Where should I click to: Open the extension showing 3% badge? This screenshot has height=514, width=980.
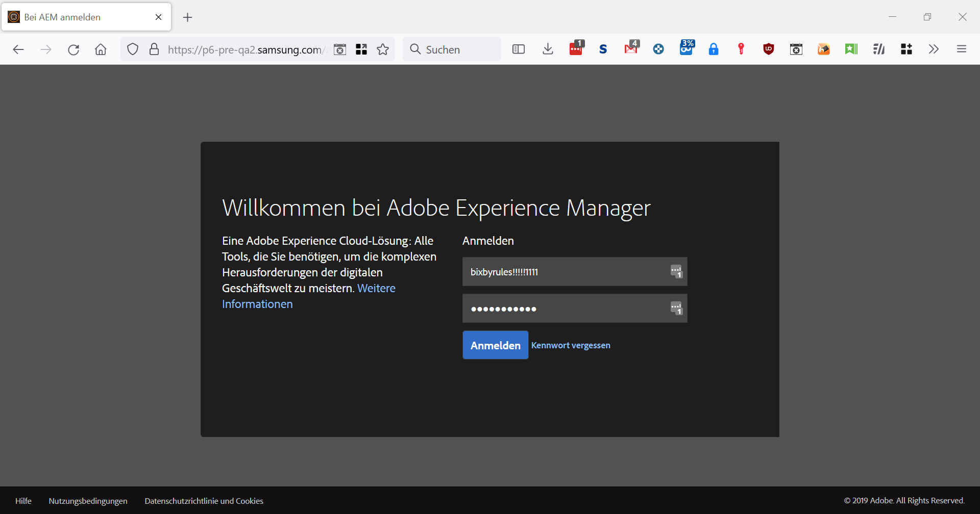[x=687, y=47]
